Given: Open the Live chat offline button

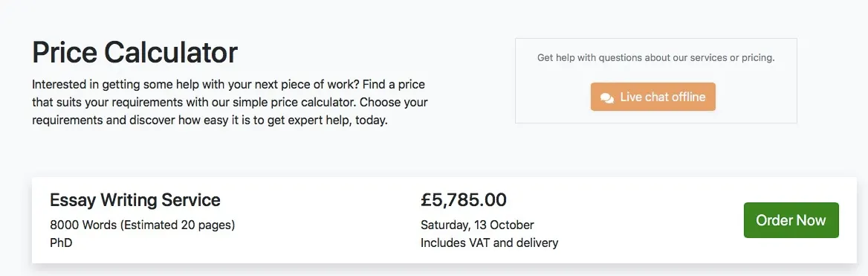Looking at the screenshot, I should pos(652,97).
